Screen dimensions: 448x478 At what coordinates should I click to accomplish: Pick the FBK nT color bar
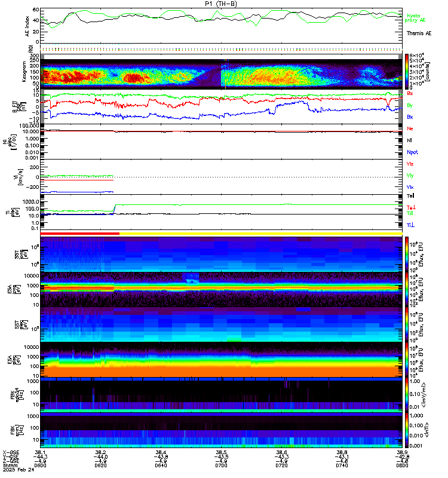click(407, 430)
